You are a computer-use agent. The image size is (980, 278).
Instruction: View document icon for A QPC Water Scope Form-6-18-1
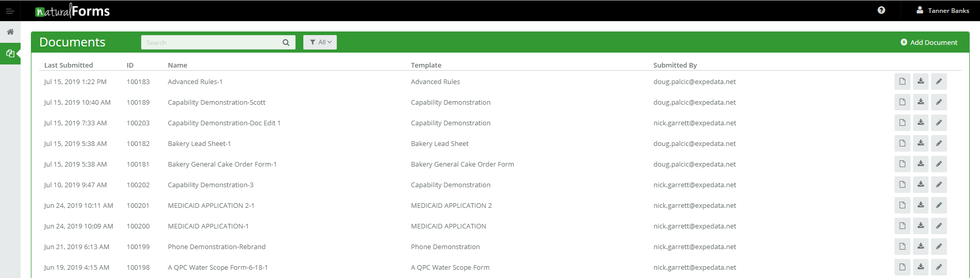902,267
